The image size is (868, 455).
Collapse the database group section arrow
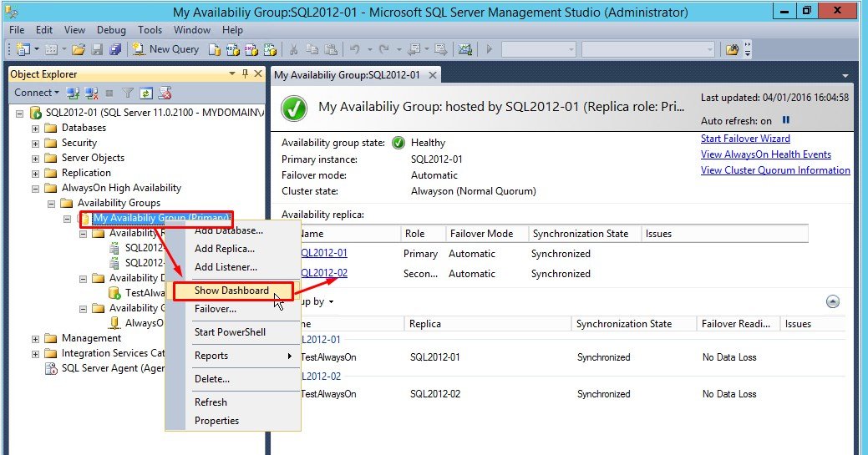coord(832,302)
